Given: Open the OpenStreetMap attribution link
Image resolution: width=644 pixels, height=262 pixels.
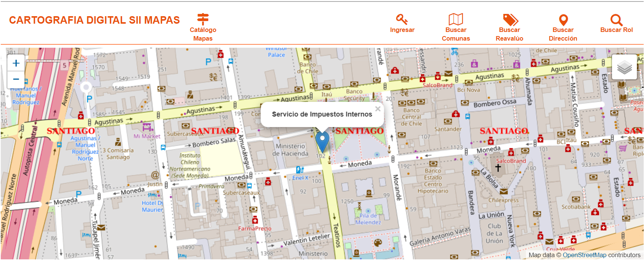Looking at the screenshot, I should pos(584,255).
